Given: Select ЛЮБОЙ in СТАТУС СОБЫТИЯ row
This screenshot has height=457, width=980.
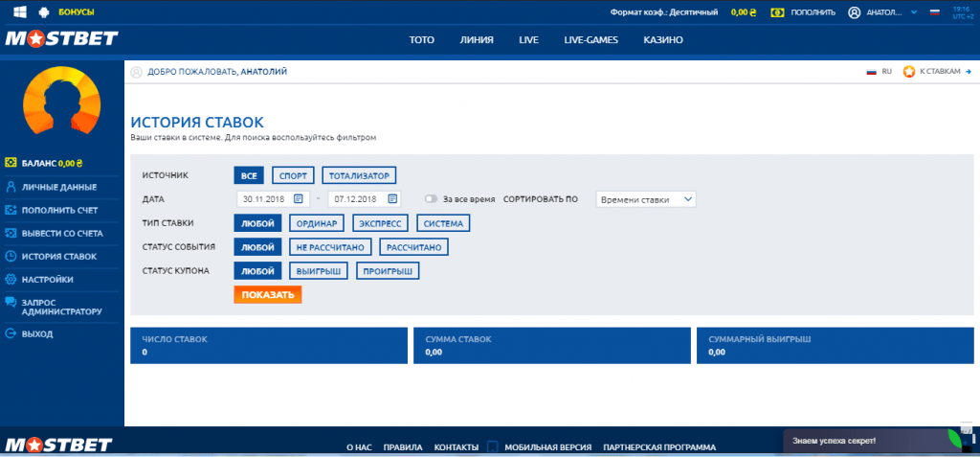Looking at the screenshot, I should [x=257, y=247].
